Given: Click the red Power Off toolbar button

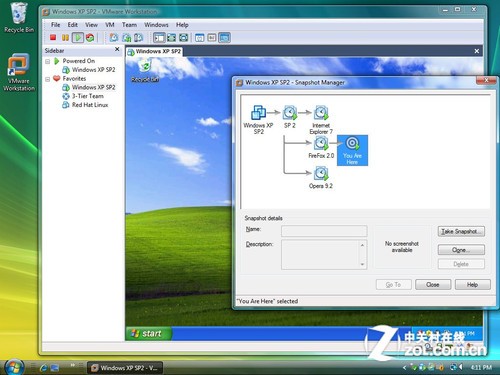Looking at the screenshot, I should click(53, 37).
